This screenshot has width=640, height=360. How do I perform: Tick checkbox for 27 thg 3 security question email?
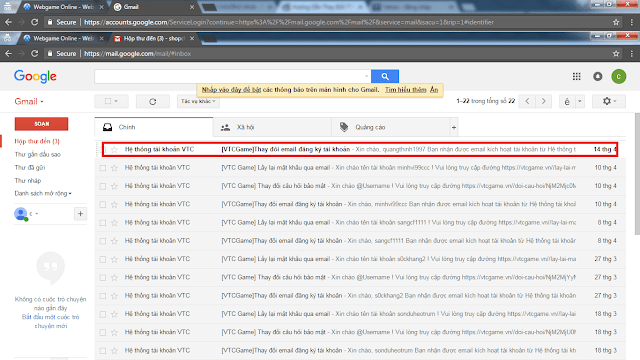103,278
